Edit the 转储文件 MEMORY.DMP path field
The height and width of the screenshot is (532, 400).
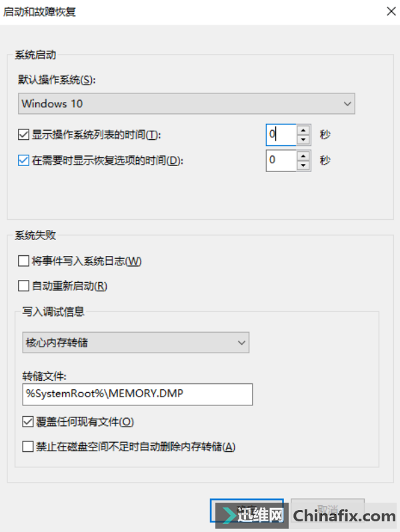point(137,394)
